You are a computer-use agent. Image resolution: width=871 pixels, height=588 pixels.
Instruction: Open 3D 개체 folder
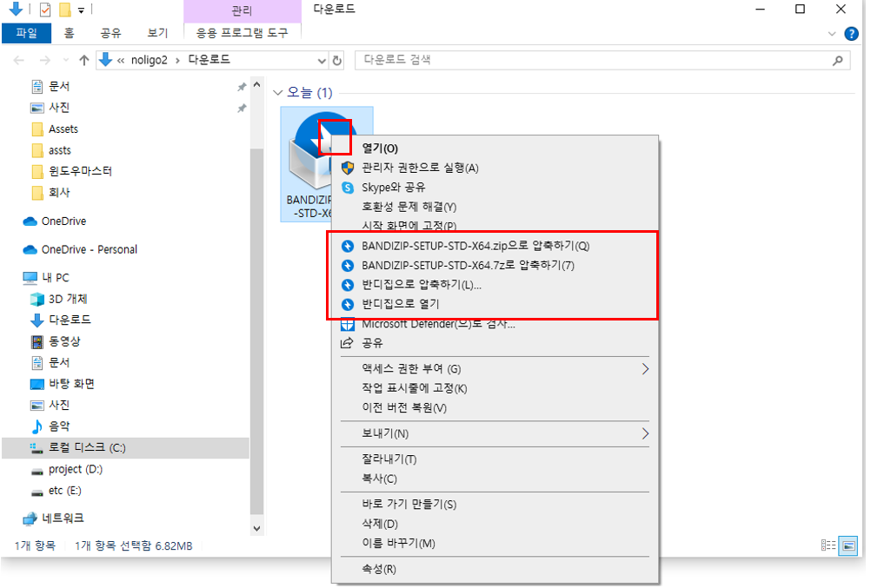68,299
